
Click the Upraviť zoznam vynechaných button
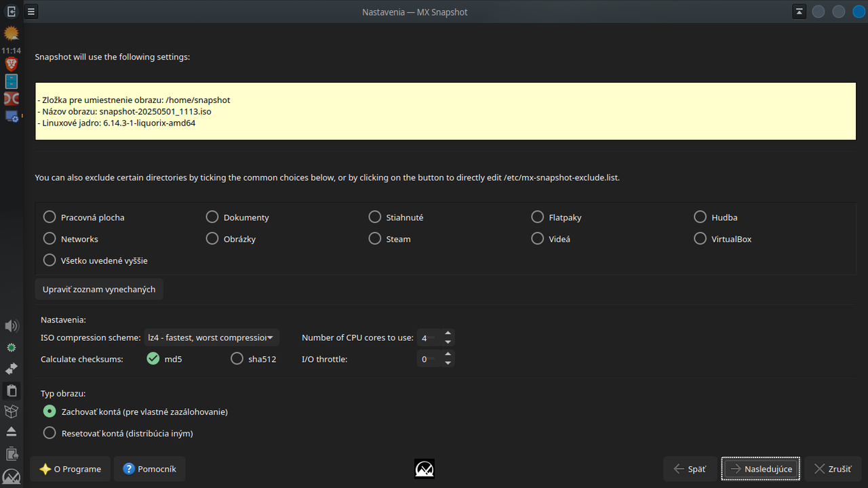tap(99, 289)
